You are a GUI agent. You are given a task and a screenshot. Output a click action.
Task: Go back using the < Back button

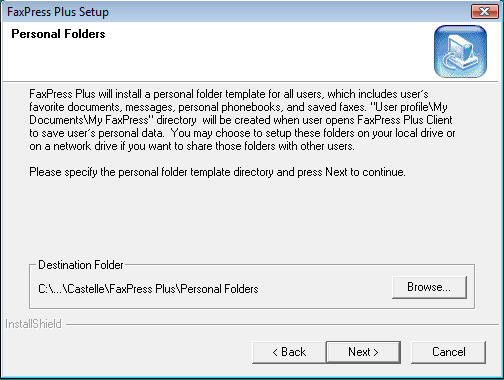click(289, 352)
